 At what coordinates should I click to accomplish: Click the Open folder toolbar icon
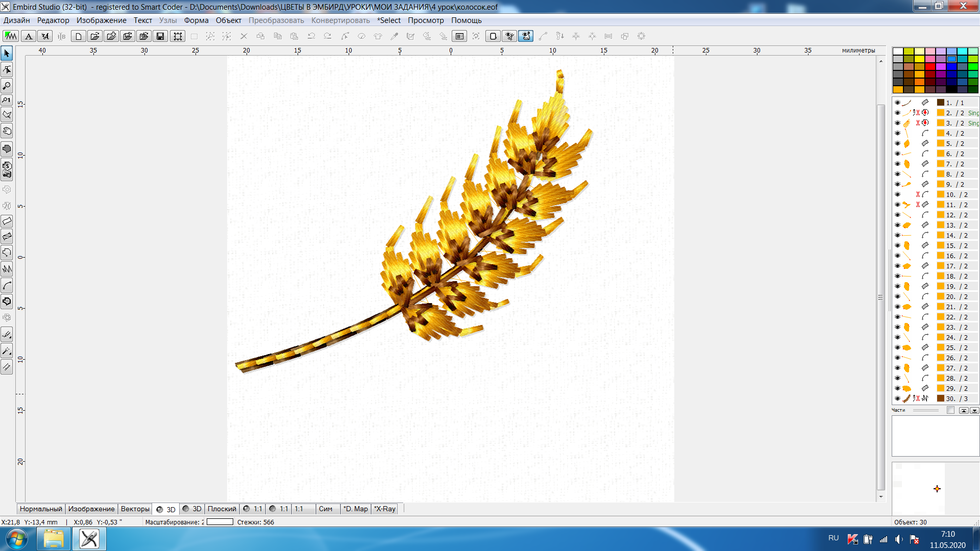94,36
